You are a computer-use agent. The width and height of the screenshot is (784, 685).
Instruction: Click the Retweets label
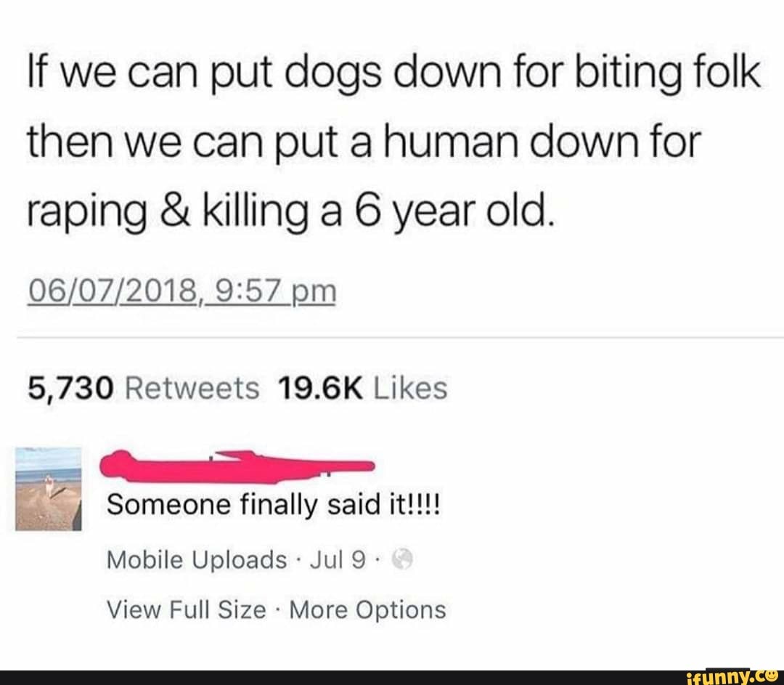192,389
